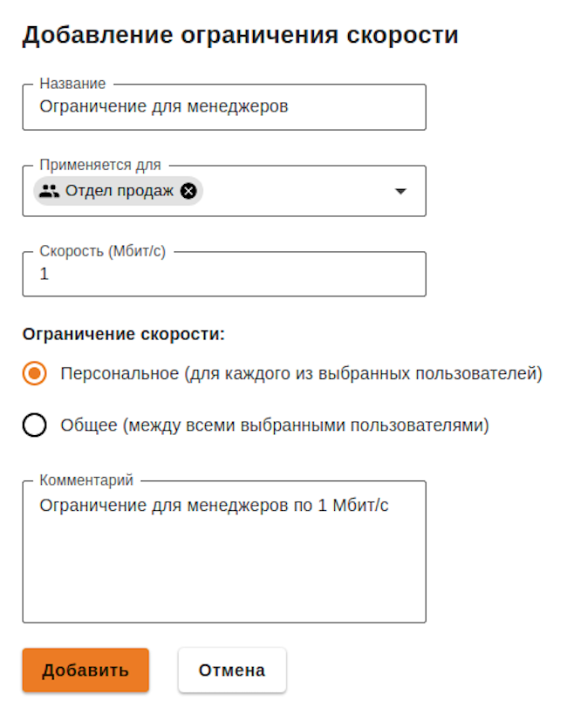Focus the "Название" text input

pos(223,107)
